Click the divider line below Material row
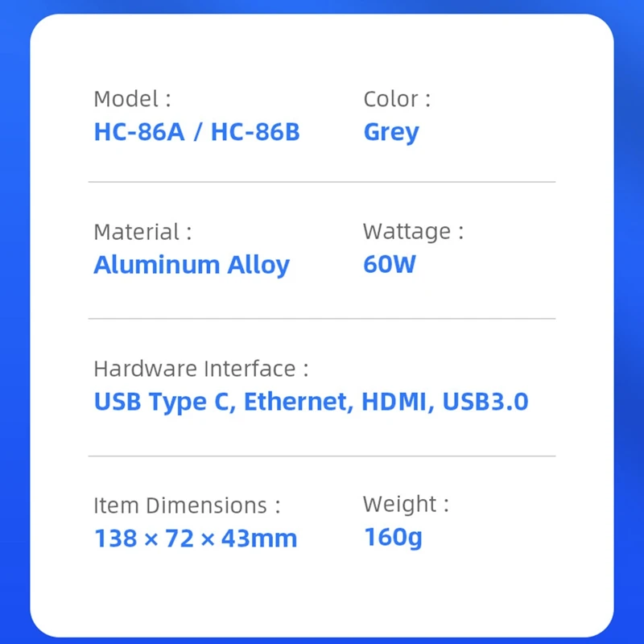Viewport: 644px width, 644px height. (x=322, y=318)
